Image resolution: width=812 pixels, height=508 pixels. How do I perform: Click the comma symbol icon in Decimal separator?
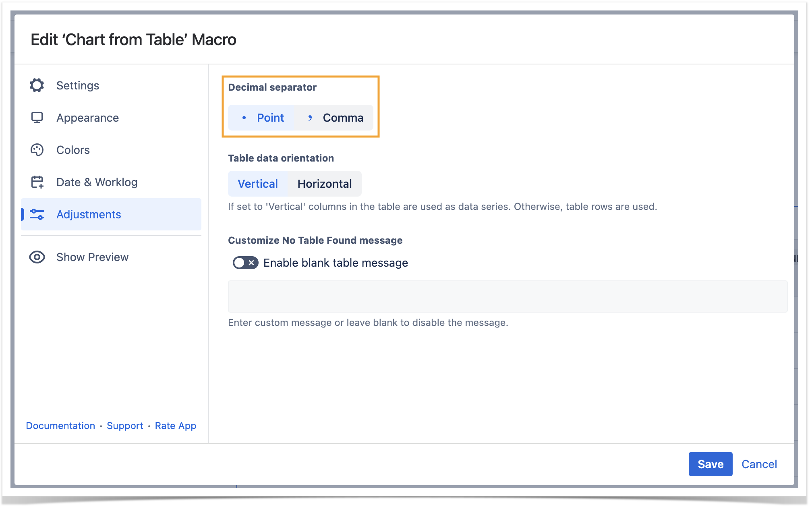point(310,118)
